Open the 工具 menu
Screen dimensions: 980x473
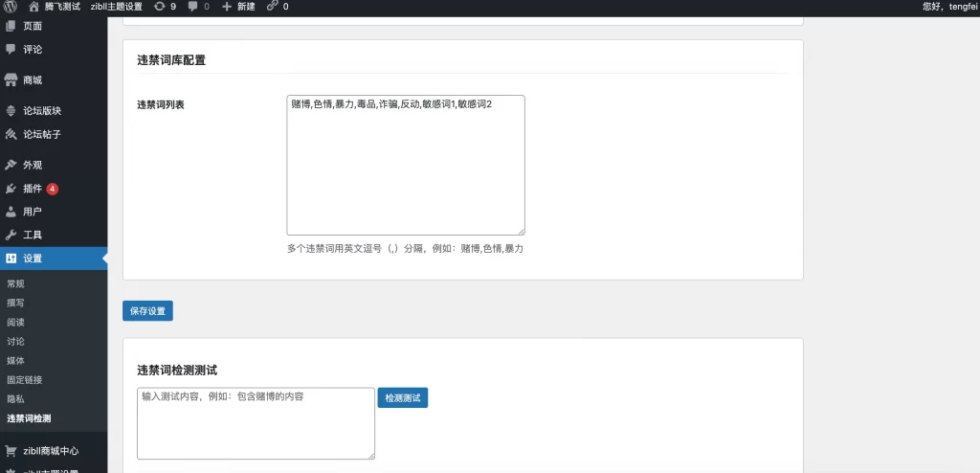33,235
